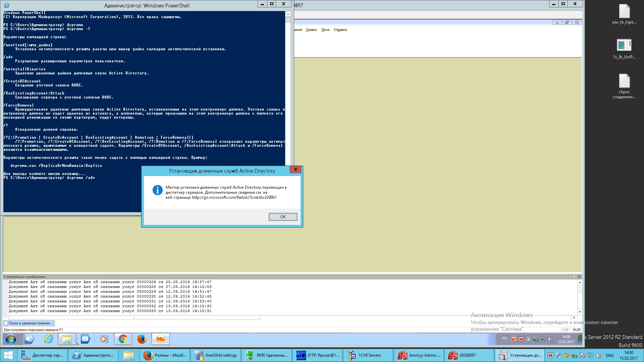Close the Active Directory installer dialog
Screen dimensions: 644x362
point(296,170)
